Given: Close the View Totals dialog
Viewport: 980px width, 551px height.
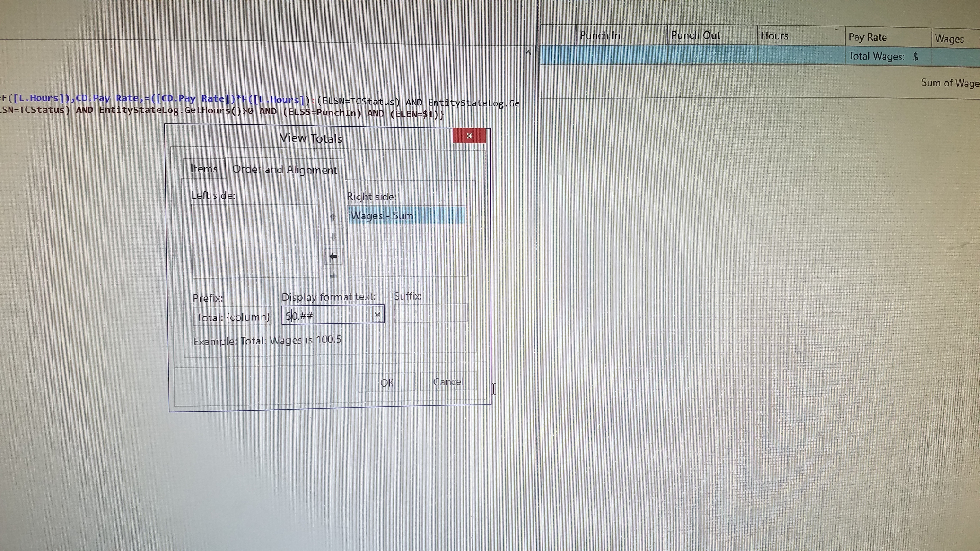Looking at the screenshot, I should point(469,136).
